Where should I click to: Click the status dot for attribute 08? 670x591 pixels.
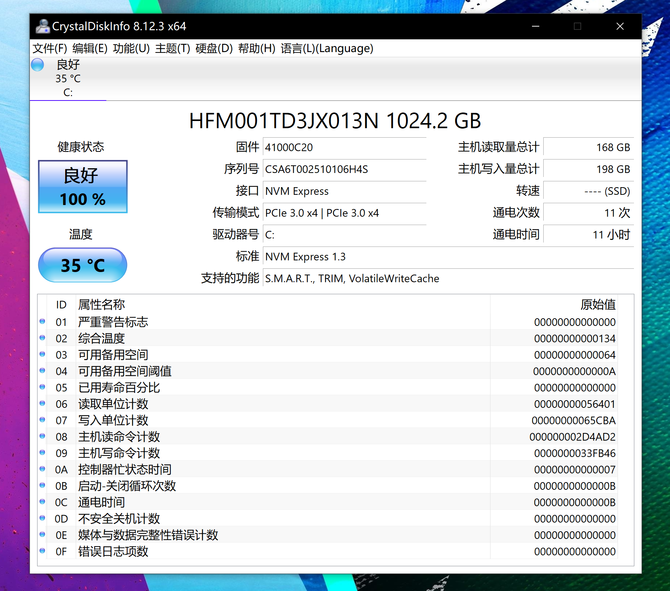click(x=42, y=436)
